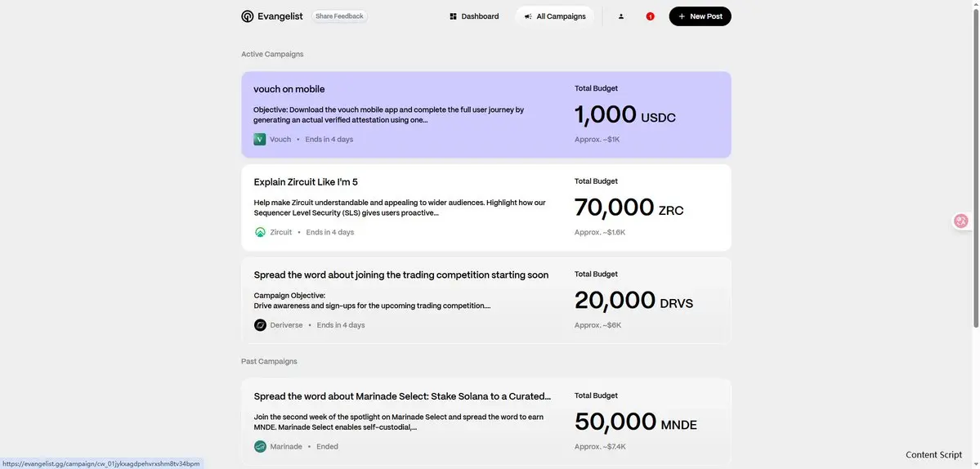
Task: Click the 20,000 DRVS budget amount
Action: pos(633,301)
